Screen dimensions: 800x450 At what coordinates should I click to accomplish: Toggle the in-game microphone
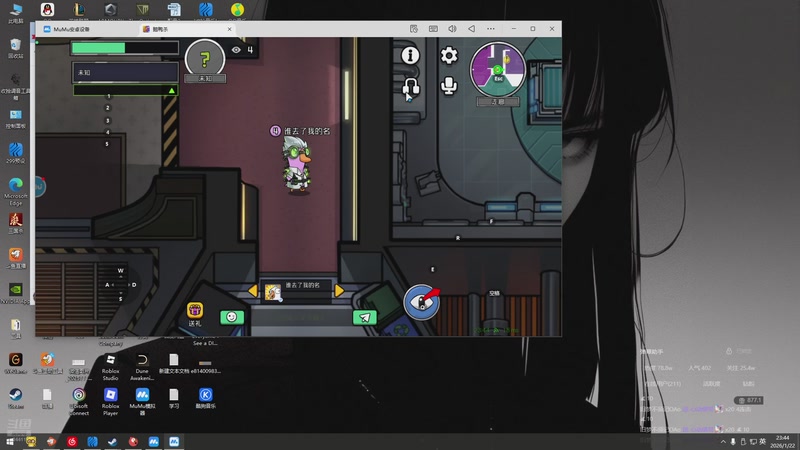[449, 86]
